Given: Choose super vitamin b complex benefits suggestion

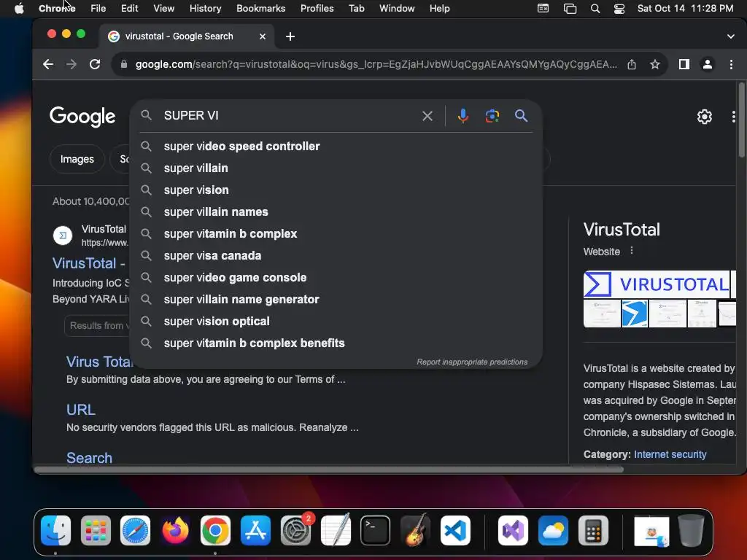Looking at the screenshot, I should [x=336, y=343].
